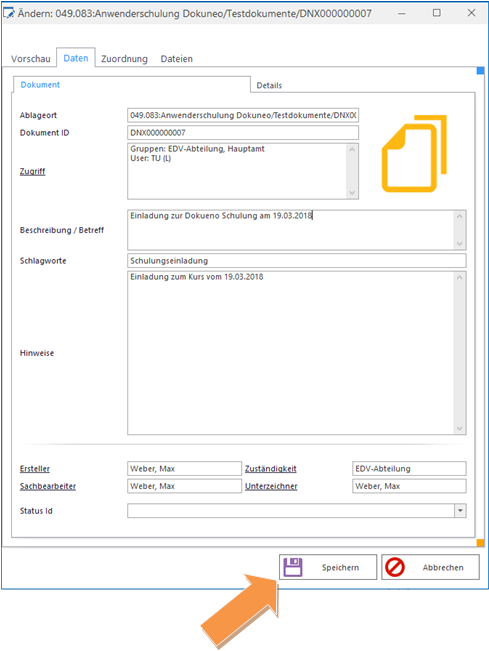Switch to the Vorschau tab
The height and width of the screenshot is (651, 489).
[x=31, y=59]
